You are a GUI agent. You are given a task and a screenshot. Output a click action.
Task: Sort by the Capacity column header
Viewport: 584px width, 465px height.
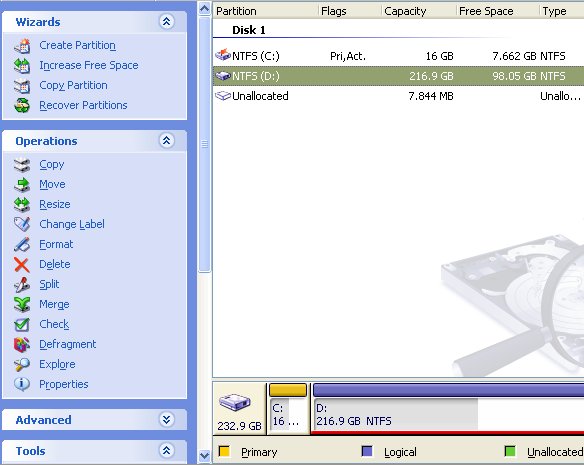pyautogui.click(x=419, y=12)
